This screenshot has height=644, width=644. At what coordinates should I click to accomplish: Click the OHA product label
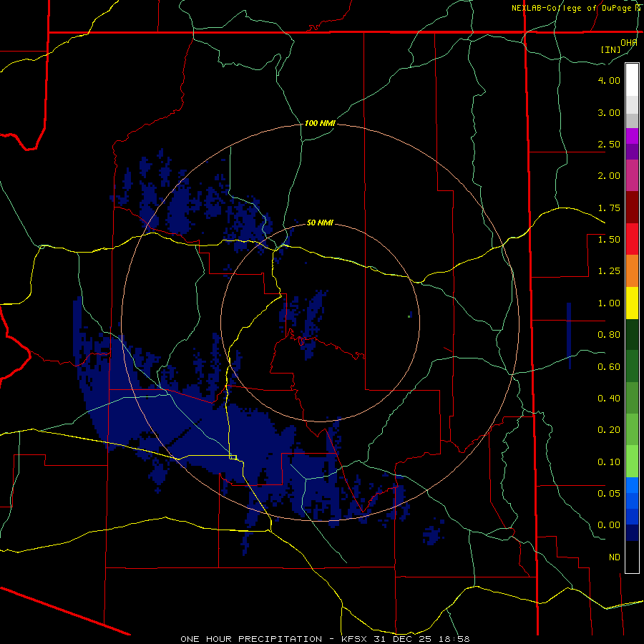pyautogui.click(x=629, y=43)
